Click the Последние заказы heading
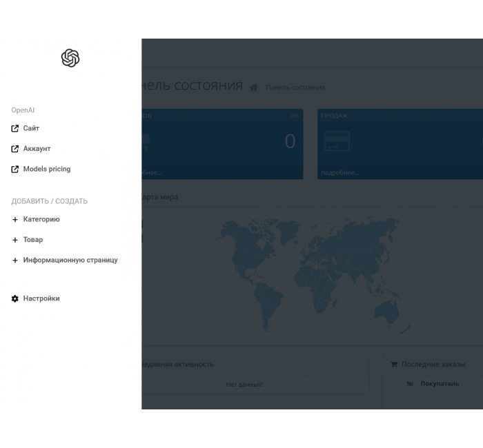 click(433, 365)
